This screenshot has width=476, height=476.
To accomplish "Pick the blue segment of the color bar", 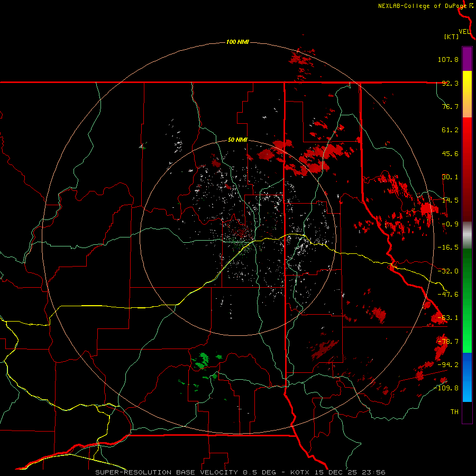I will tap(467, 377).
